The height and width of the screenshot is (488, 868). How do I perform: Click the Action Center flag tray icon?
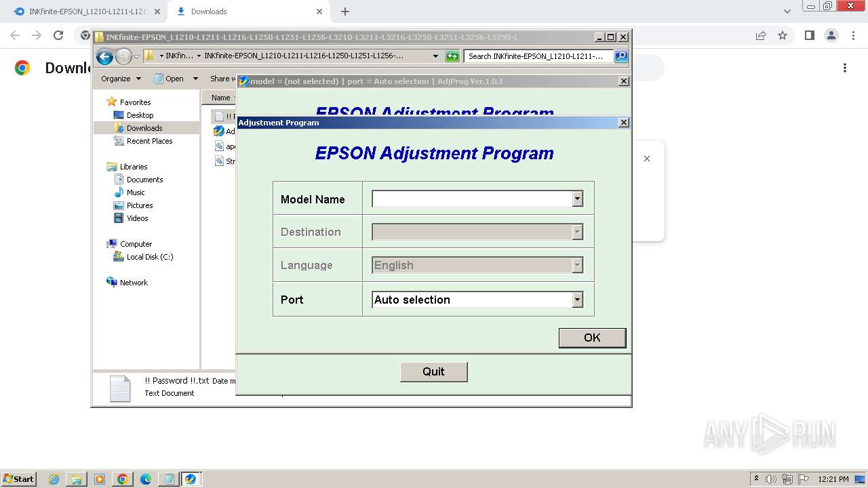click(804, 479)
